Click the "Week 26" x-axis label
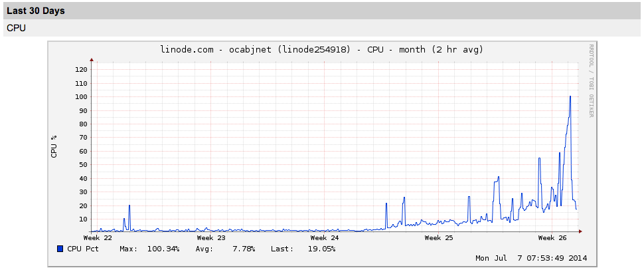644x270 pixels. click(552, 238)
